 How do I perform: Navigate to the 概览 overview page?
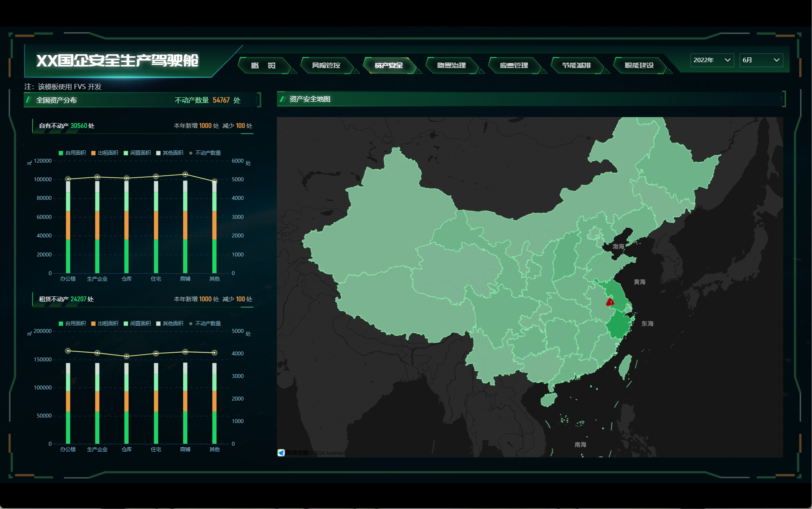tap(263, 65)
